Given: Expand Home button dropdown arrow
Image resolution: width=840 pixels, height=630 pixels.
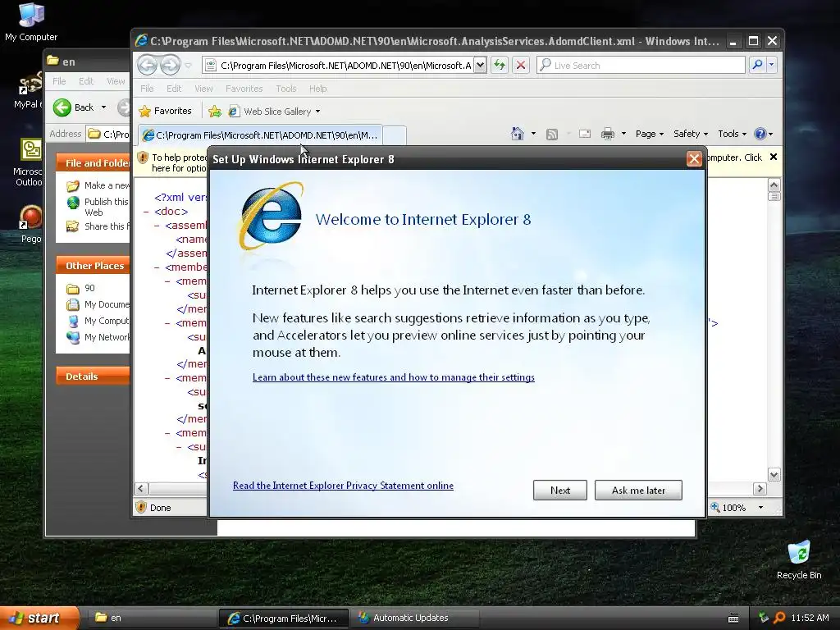Looking at the screenshot, I should (533, 134).
